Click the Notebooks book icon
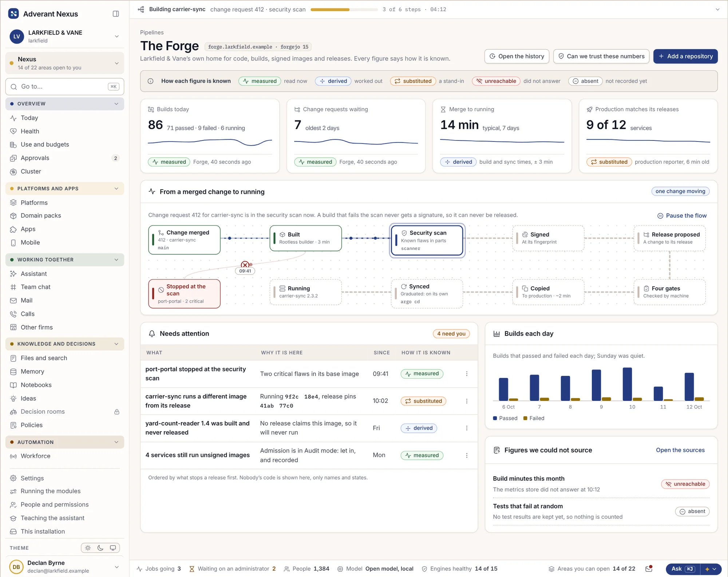The height and width of the screenshot is (577, 728). point(13,385)
